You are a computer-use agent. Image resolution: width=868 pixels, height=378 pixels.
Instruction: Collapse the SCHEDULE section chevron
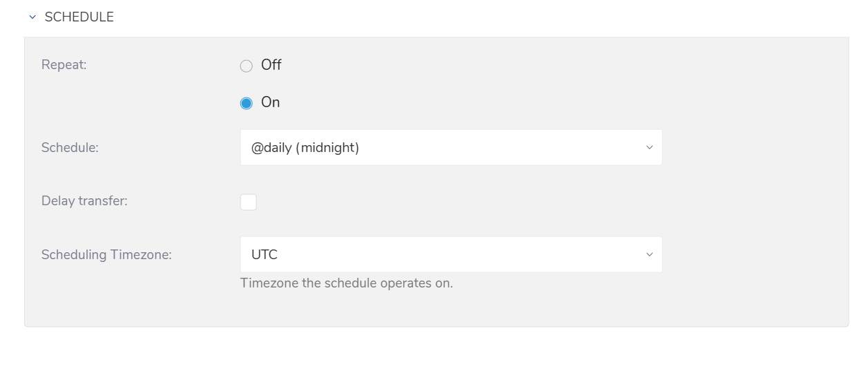pos(32,17)
